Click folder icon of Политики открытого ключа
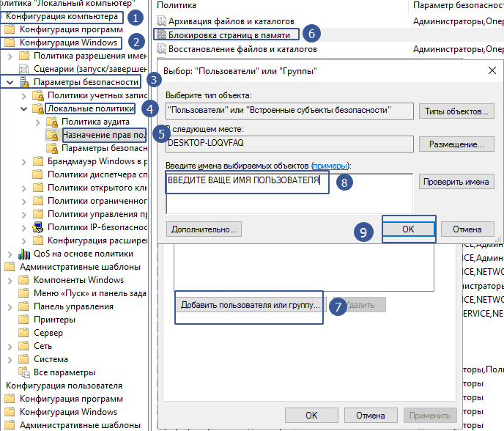 click(38, 188)
